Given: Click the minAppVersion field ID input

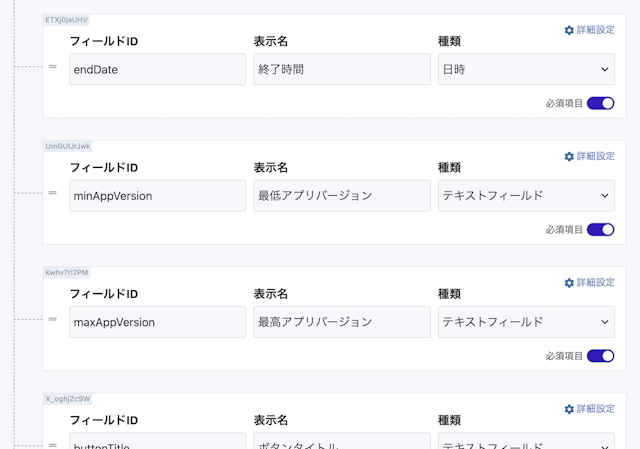Looking at the screenshot, I should (157, 196).
